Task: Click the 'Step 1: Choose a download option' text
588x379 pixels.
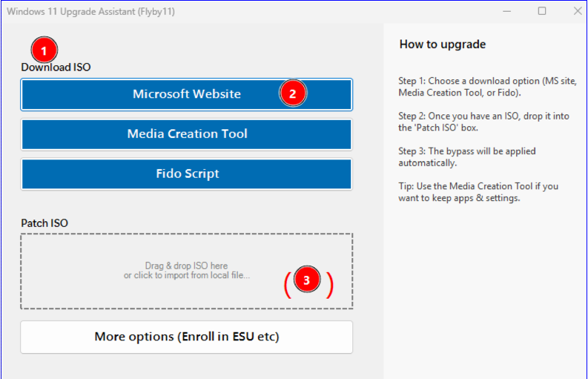Action: [487, 87]
